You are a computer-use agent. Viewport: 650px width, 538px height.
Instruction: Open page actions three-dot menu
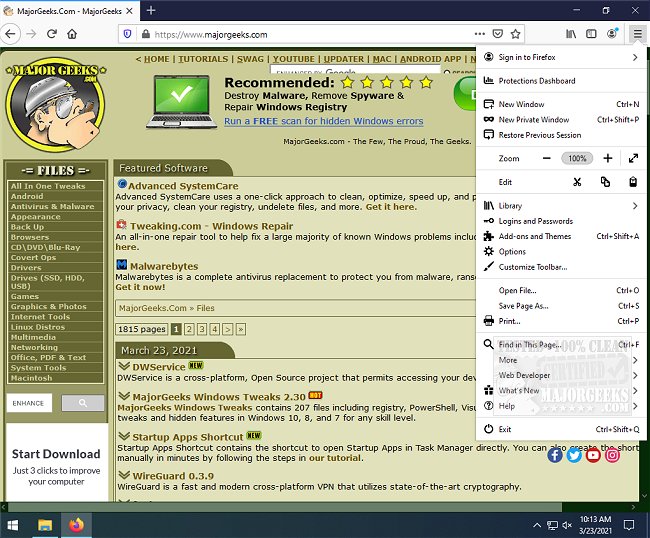point(480,34)
